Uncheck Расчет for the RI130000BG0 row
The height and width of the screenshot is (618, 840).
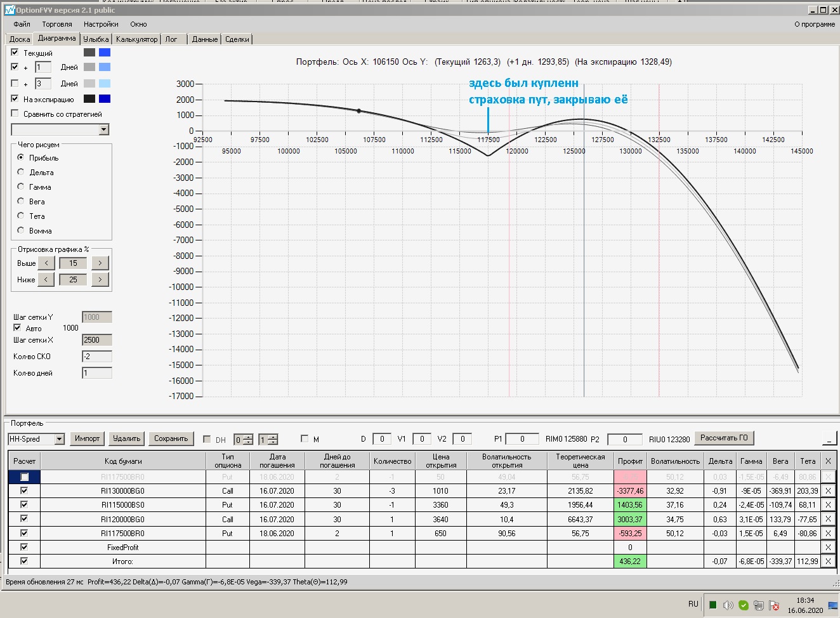pos(24,490)
